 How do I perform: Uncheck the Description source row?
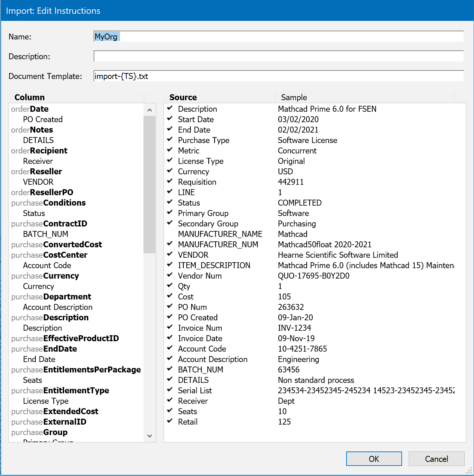point(170,109)
